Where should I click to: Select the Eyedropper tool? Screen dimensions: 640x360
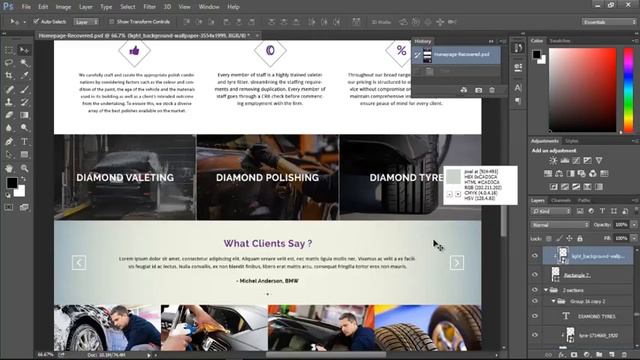click(24, 76)
